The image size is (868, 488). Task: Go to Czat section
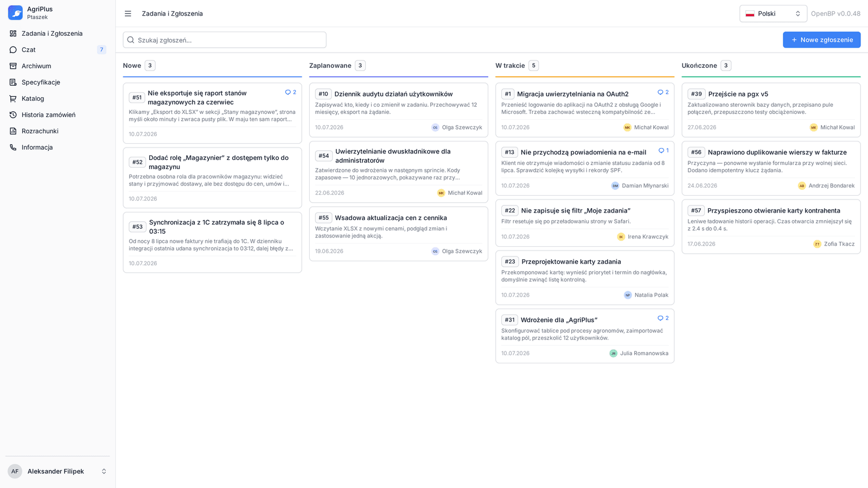pos(58,50)
